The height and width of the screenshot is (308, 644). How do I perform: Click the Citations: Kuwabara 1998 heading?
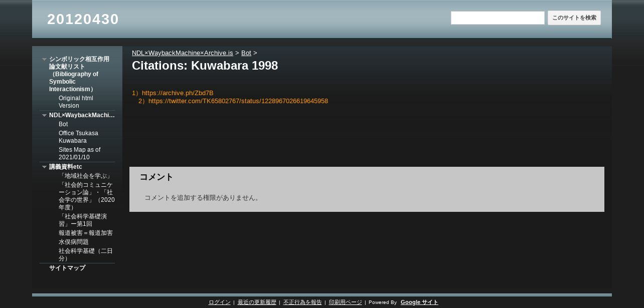[205, 66]
